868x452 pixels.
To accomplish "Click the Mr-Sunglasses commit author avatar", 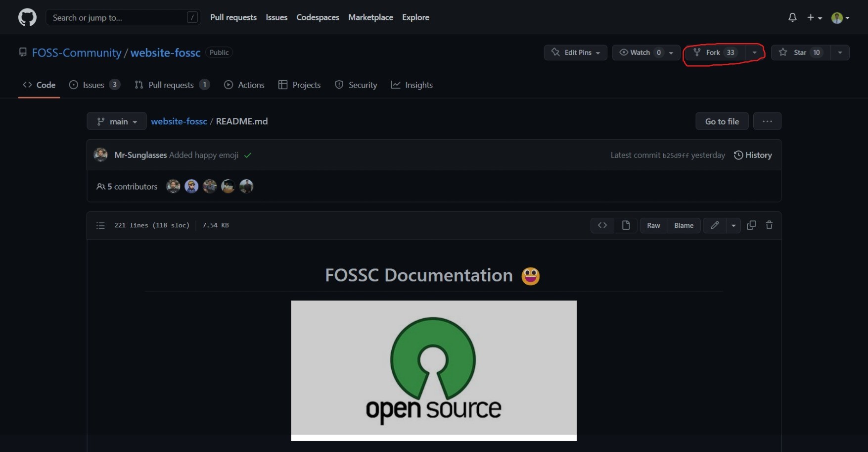I will [101, 155].
